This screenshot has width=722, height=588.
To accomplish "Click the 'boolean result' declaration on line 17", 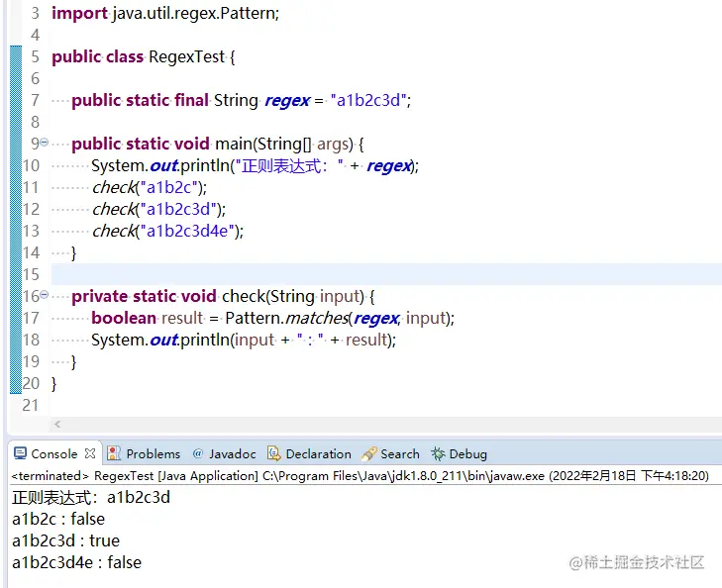I will (147, 318).
